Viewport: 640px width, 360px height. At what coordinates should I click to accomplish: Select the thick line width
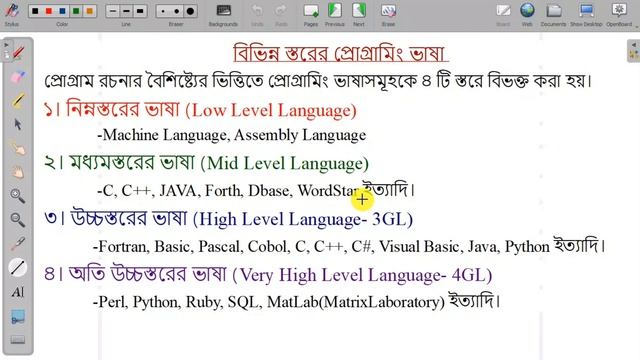click(x=140, y=11)
